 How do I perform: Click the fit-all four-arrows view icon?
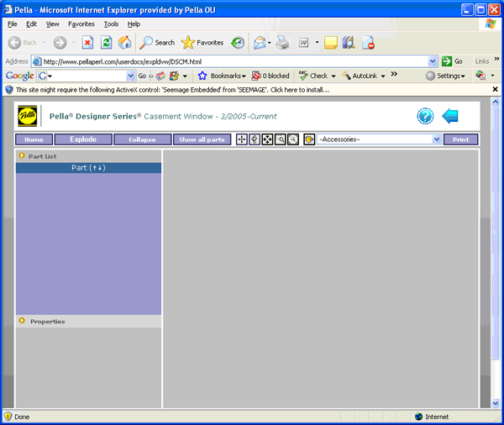pos(267,139)
